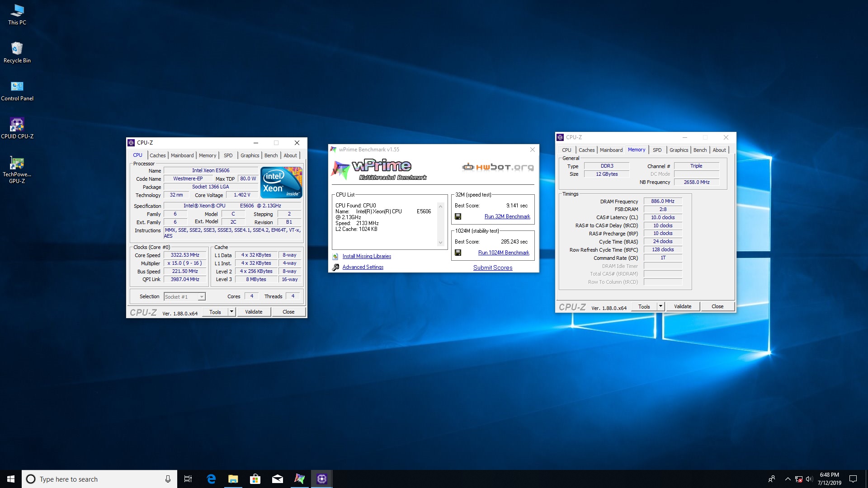The width and height of the screenshot is (868, 488).
Task: Open the Recycle Bin desktop icon
Action: click(x=17, y=52)
